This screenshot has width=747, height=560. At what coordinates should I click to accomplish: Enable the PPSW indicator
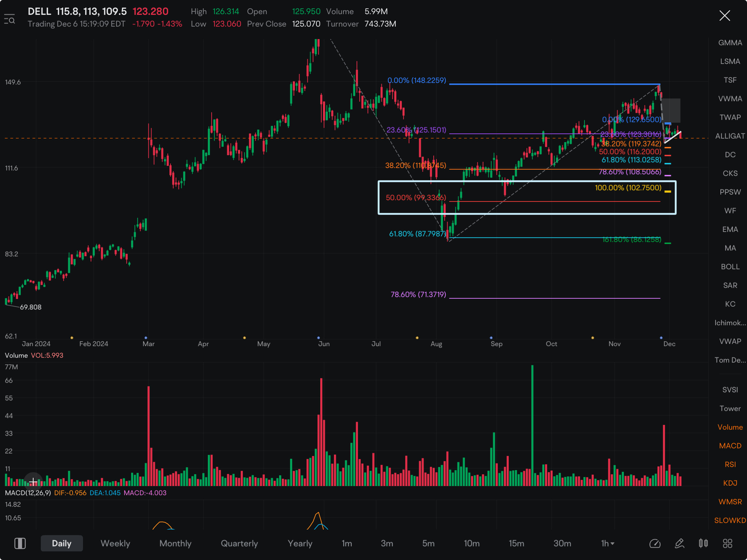730,192
